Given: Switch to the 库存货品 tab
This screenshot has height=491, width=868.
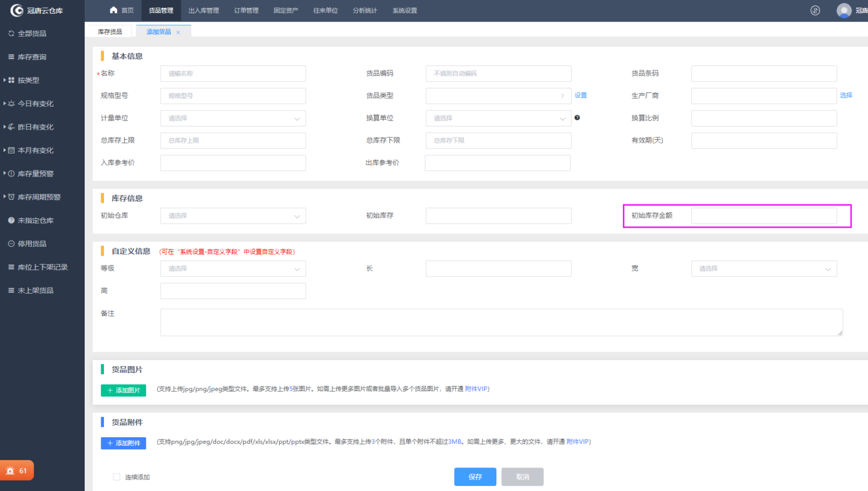Looking at the screenshot, I should [110, 32].
